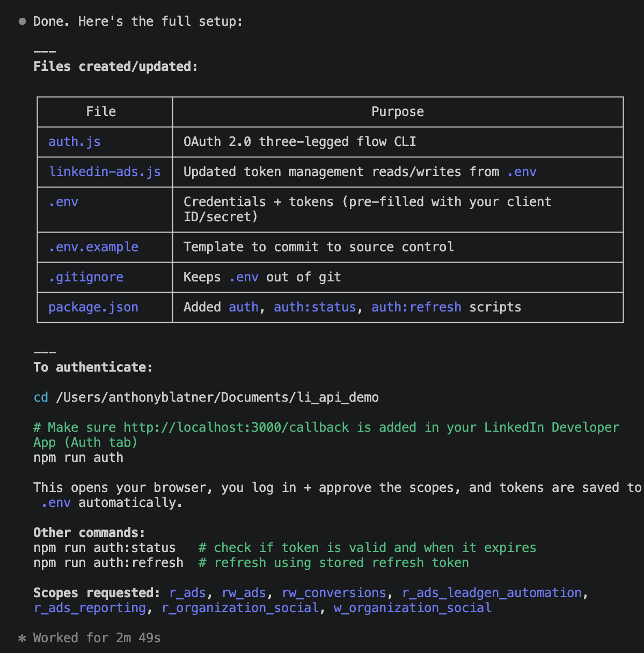The width and height of the screenshot is (644, 653).
Task: Click the http://localhost:3000/callback comment line
Action: tap(326, 435)
